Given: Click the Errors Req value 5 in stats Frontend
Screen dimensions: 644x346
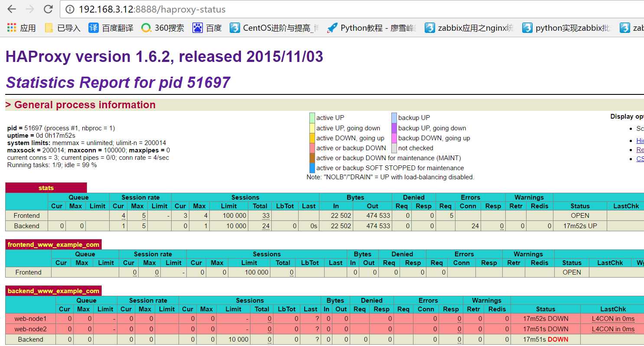Looking at the screenshot, I should (451, 216).
